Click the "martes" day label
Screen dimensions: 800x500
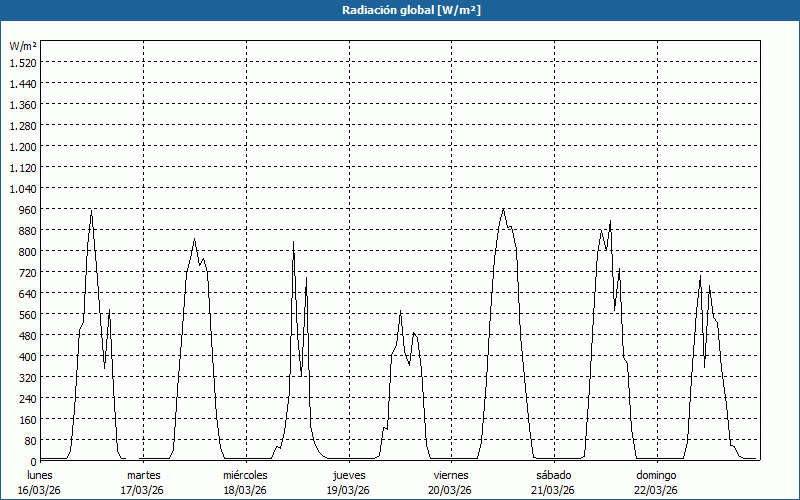[144, 474]
